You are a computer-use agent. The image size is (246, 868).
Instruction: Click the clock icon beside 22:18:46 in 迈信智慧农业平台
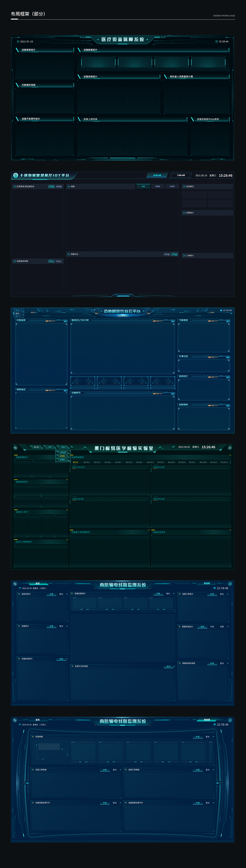coord(221,310)
